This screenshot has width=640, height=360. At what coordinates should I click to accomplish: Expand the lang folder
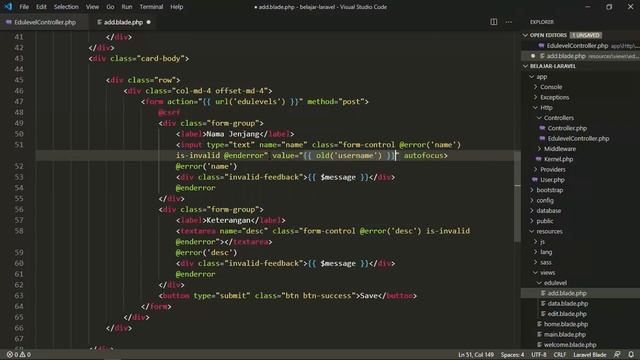pyautogui.click(x=580, y=252)
